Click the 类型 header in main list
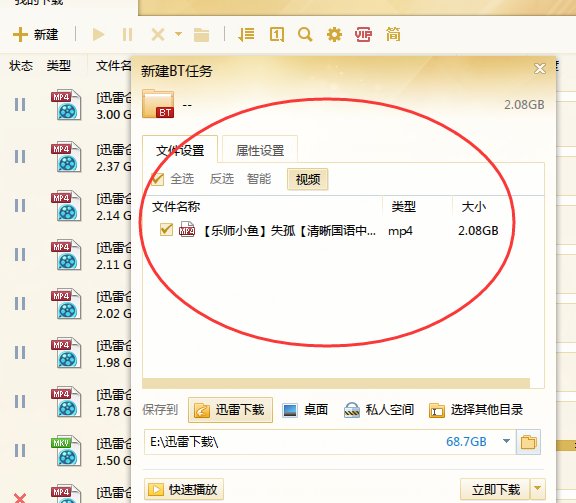Image resolution: width=576 pixels, height=503 pixels. (x=58, y=66)
